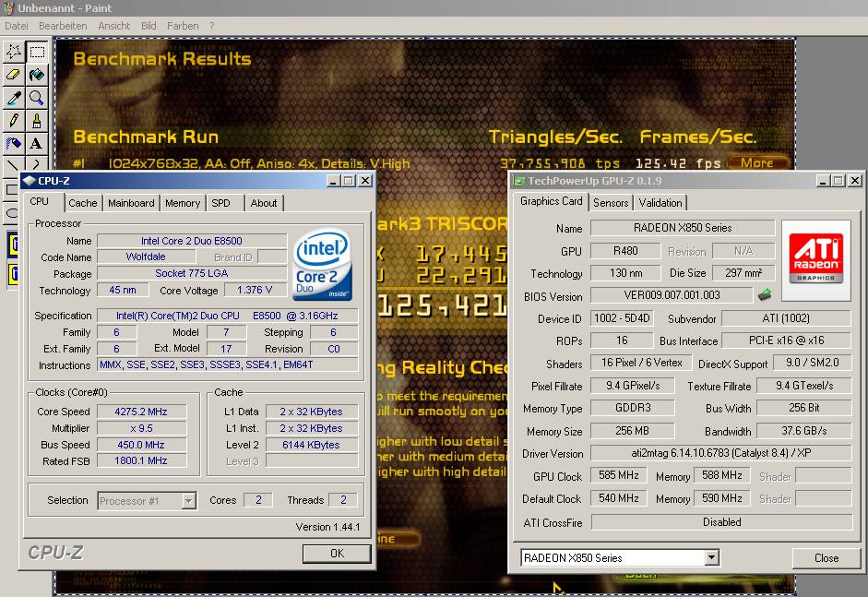868x597 pixels.
Task: Click the Specification field Intel(R) Core(TM)2 Duo
Action: point(228,316)
